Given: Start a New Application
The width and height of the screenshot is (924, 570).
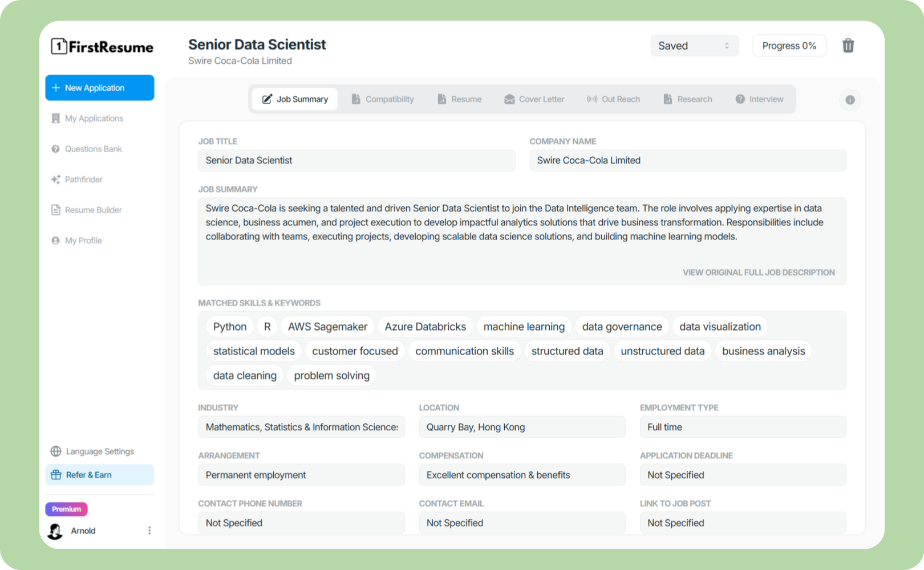Looking at the screenshot, I should [x=100, y=88].
